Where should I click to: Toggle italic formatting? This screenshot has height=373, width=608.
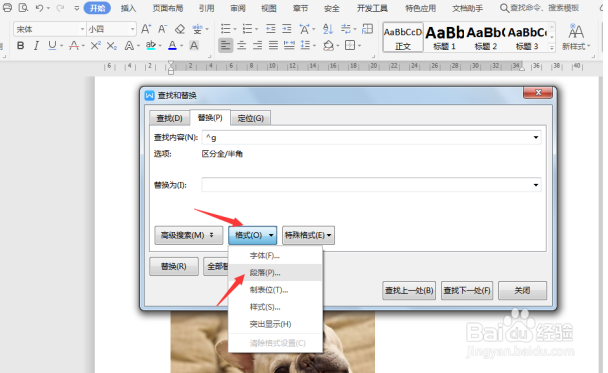tap(36, 46)
